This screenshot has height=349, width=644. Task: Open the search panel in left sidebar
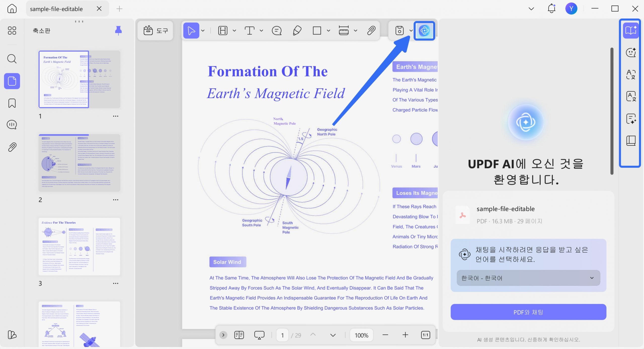click(12, 59)
